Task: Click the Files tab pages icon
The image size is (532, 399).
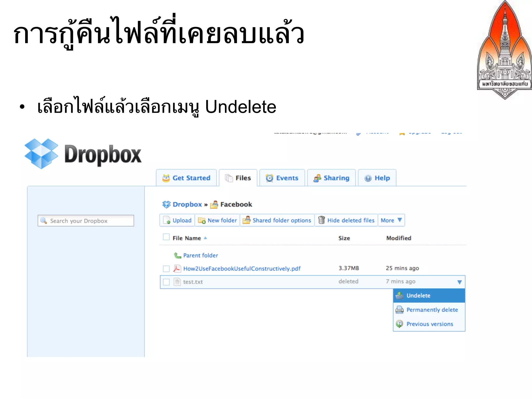Action: pos(229,178)
